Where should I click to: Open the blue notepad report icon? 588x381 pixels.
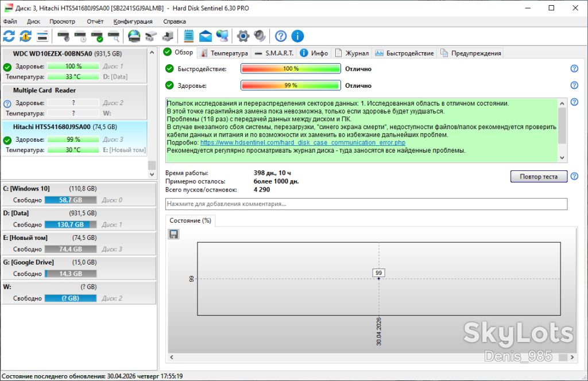tap(188, 36)
